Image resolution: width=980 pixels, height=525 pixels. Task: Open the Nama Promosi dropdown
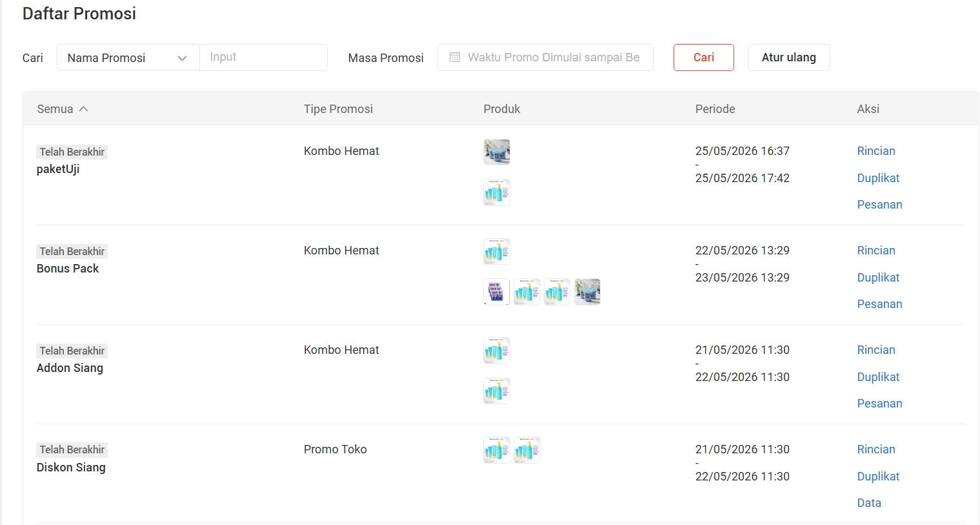[x=128, y=57]
